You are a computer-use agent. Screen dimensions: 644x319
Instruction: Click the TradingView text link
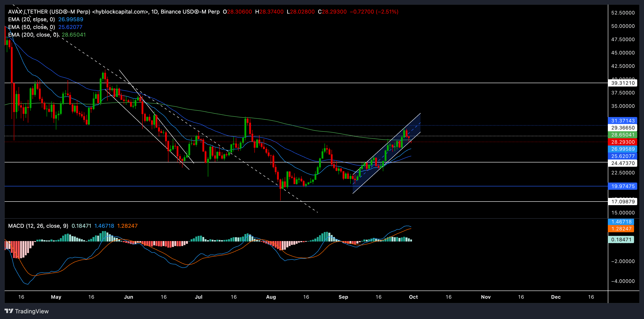[32, 311]
